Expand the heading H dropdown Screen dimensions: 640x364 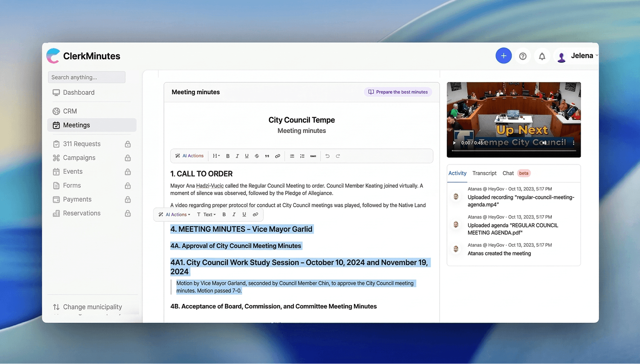coord(216,156)
